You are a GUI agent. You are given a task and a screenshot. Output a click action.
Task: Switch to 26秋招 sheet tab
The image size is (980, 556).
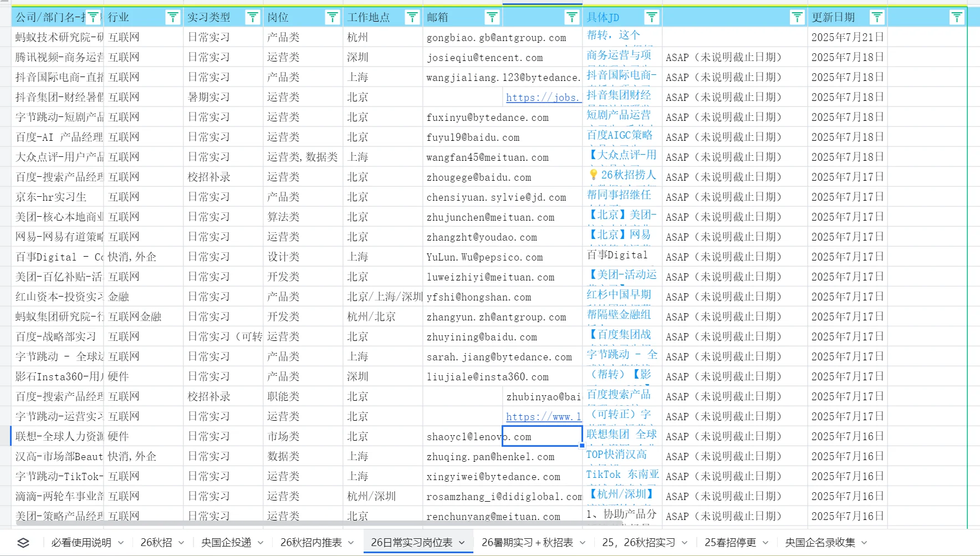tap(156, 543)
